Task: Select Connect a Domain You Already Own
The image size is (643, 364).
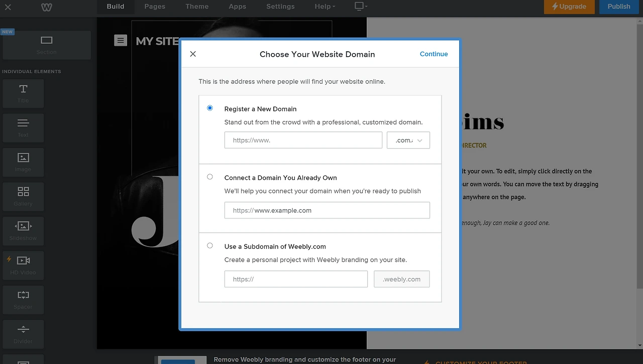Action: click(x=210, y=177)
